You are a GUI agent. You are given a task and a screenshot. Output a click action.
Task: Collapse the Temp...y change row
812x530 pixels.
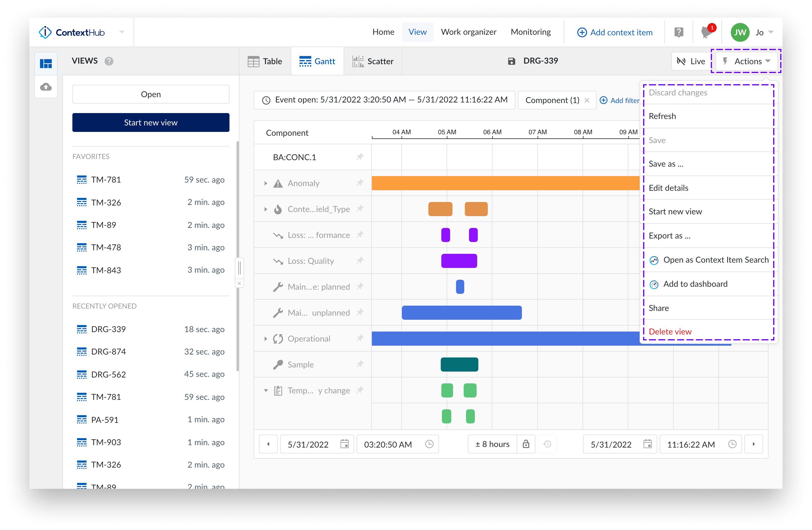pos(266,390)
